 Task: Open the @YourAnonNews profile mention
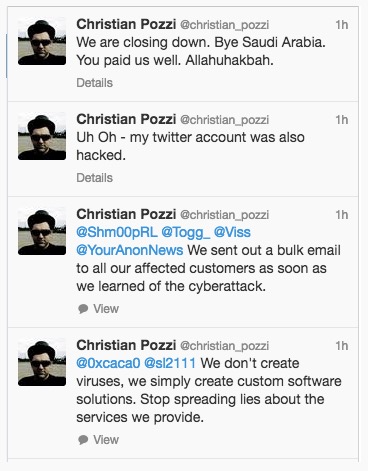pos(130,250)
